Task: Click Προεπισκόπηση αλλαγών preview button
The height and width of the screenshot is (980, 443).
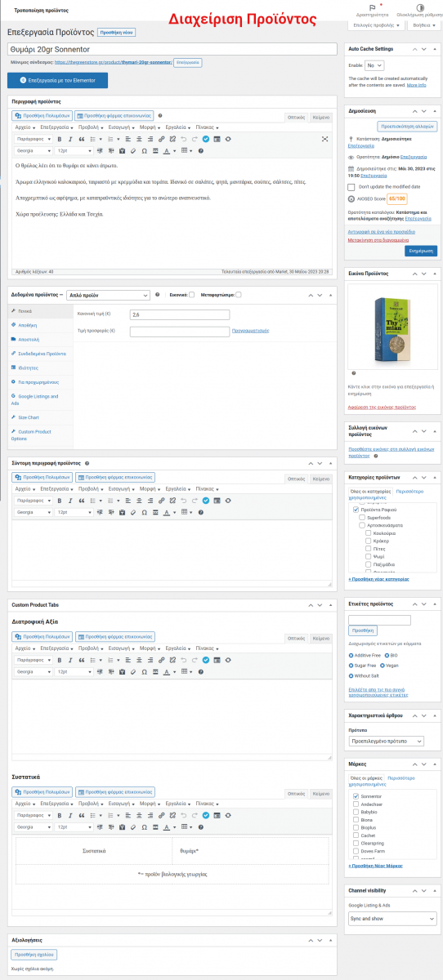Action: tap(408, 127)
